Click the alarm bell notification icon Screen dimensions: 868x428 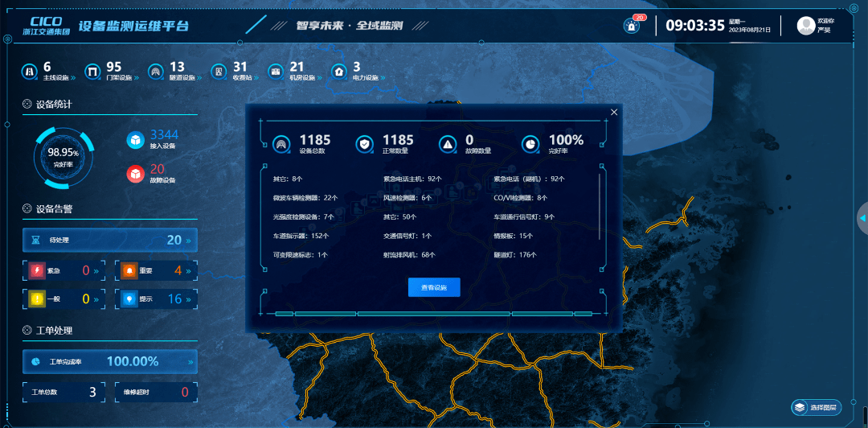(632, 26)
